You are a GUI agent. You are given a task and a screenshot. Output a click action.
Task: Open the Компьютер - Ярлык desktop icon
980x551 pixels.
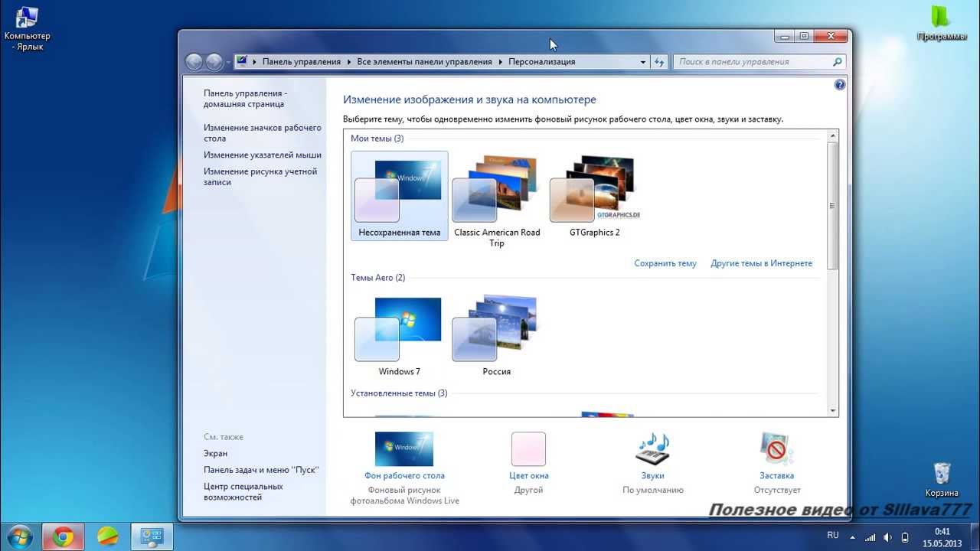pos(28,28)
